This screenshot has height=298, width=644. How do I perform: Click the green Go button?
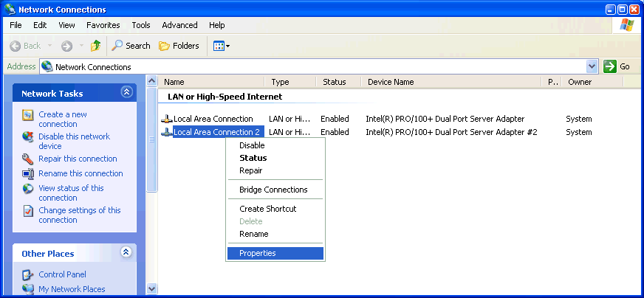617,66
